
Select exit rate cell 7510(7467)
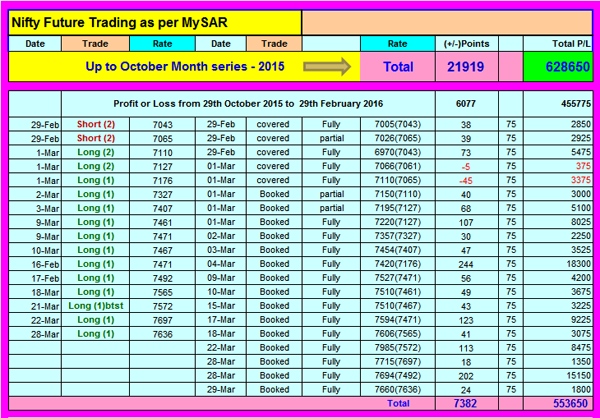pos(398,306)
